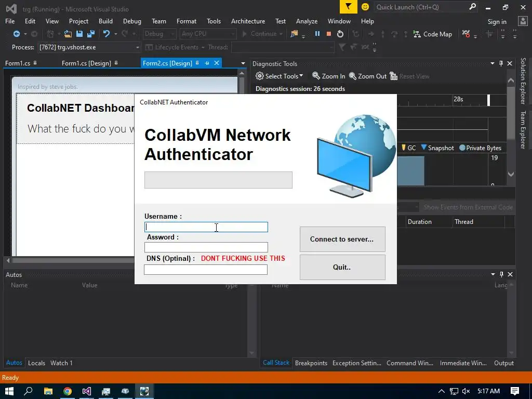This screenshot has width=532, height=399.
Task: Click Connect to server button
Action: pyautogui.click(x=342, y=239)
